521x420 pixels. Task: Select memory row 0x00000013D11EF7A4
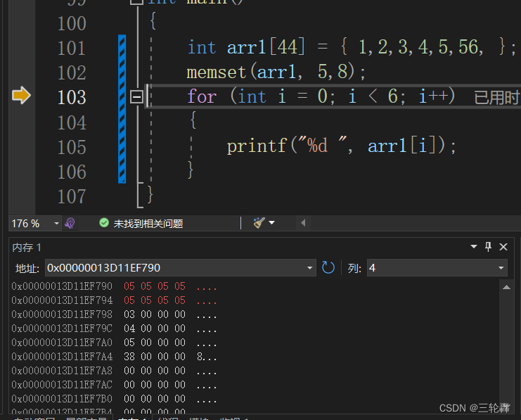click(x=115, y=357)
